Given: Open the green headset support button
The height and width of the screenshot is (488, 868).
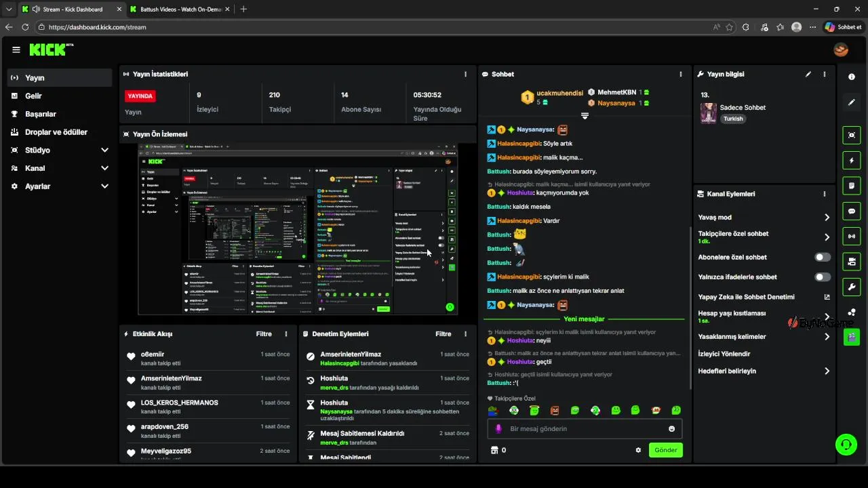Looking at the screenshot, I should 846,445.
